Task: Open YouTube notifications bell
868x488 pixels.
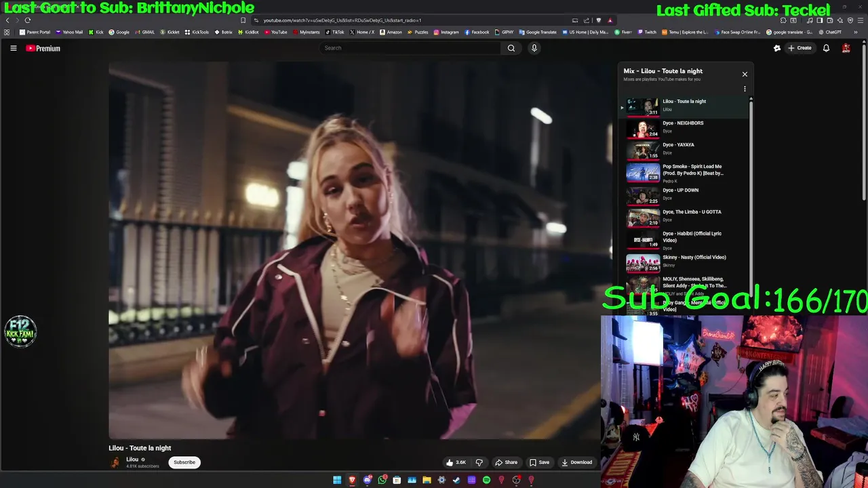Action: coord(826,48)
